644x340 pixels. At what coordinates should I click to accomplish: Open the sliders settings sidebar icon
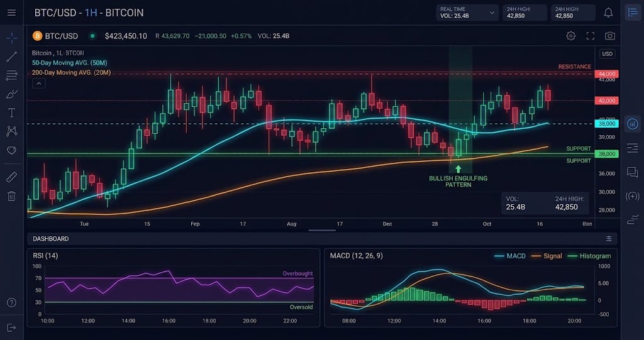pos(633,148)
